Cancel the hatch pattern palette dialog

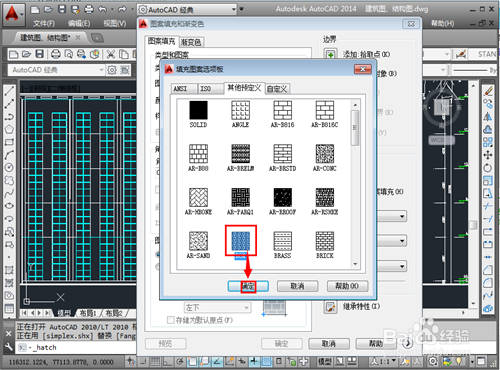pyautogui.click(x=297, y=286)
